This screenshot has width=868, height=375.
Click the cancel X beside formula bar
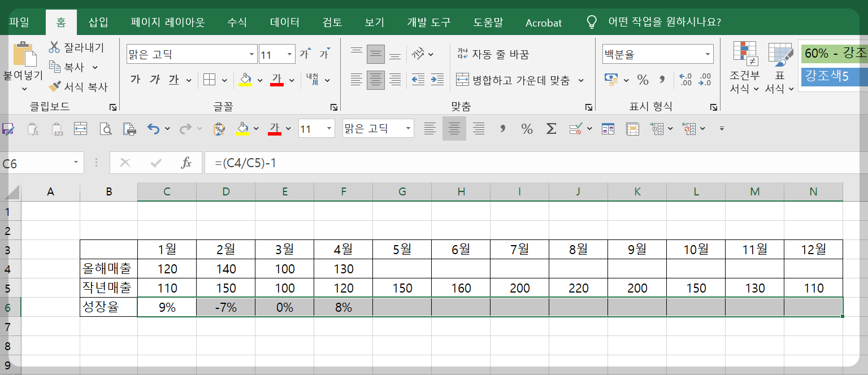[x=125, y=163]
